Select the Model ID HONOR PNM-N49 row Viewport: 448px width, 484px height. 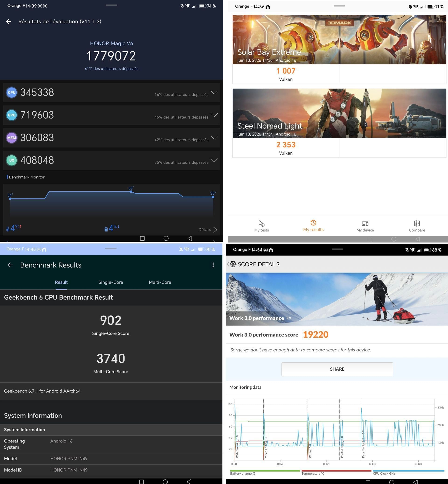click(111, 470)
